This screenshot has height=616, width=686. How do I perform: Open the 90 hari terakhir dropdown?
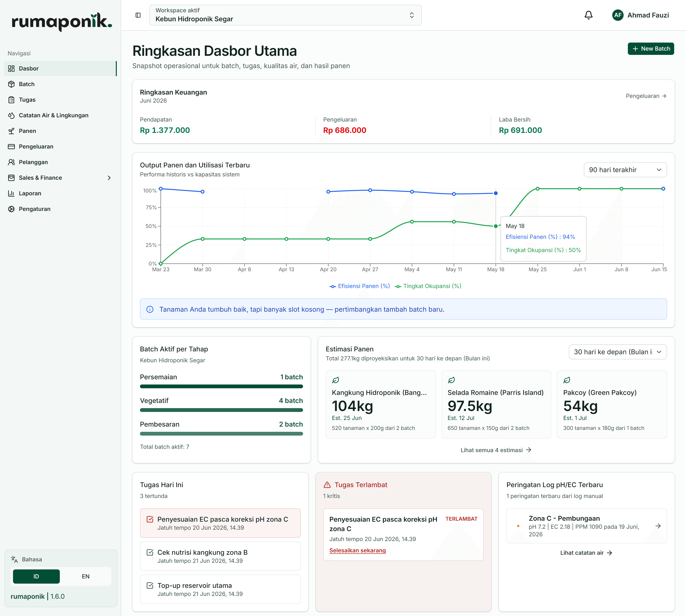tap(625, 170)
